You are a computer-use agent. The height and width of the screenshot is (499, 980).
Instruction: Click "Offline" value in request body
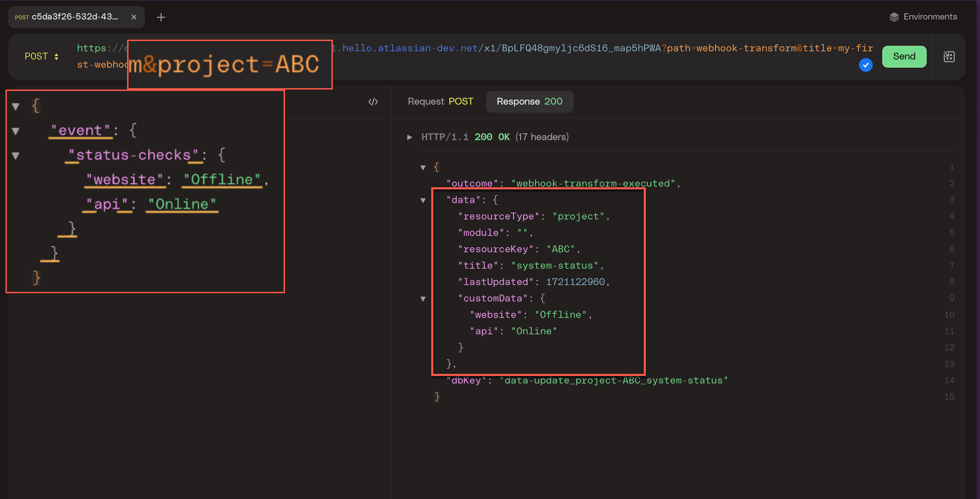coord(222,179)
